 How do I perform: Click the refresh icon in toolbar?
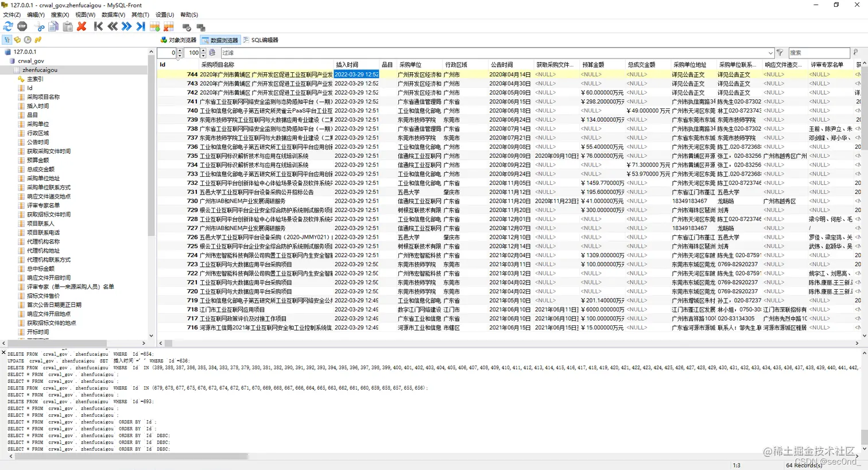pyautogui.click(x=8, y=26)
